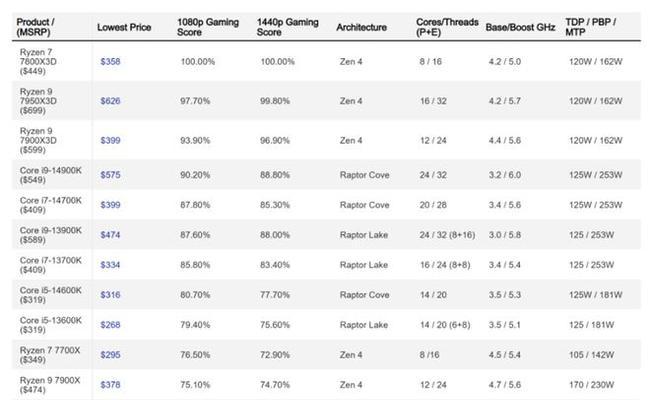This screenshot has height=400, width=650.
Task: Select the Product / (MSRP) column header
Action: 35,27
